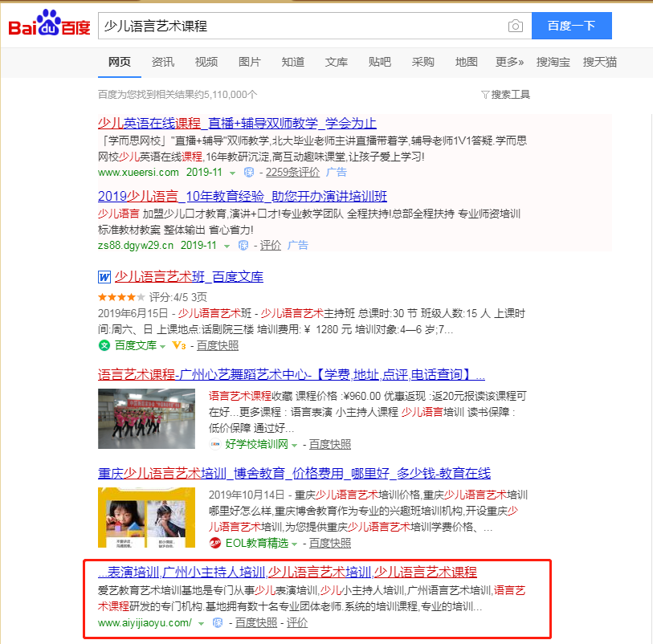This screenshot has width=653, height=644.
Task: Expand dropdown arrow next to 百度文库 source
Action: coord(163,346)
